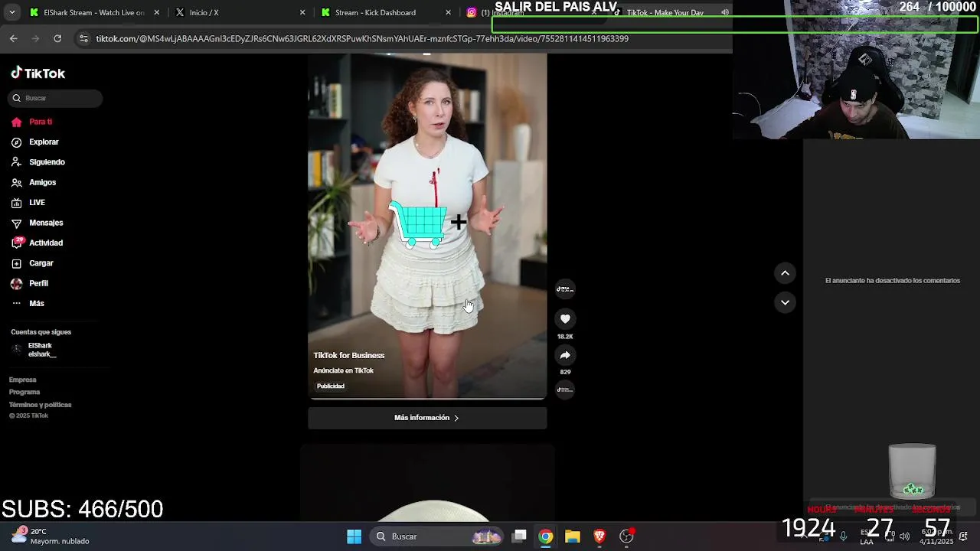Open the Programa footer link
Viewport: 980px width, 551px height.
point(24,392)
